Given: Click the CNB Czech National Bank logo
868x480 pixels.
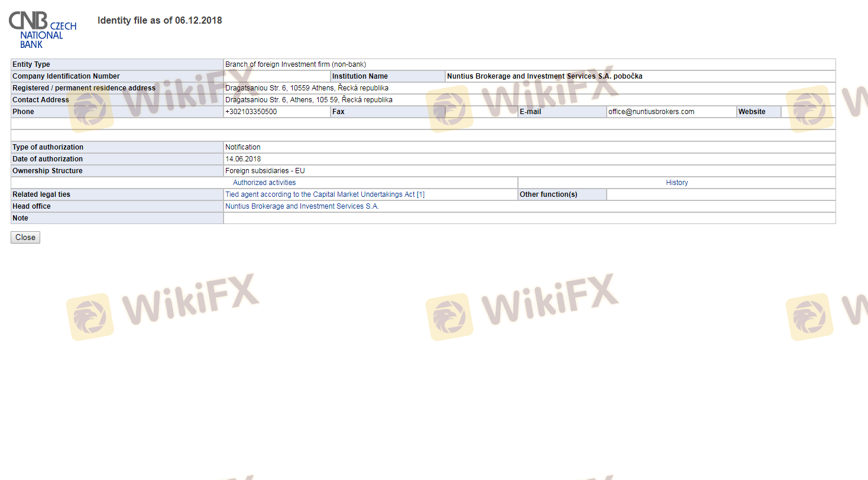Looking at the screenshot, I should tap(42, 29).
